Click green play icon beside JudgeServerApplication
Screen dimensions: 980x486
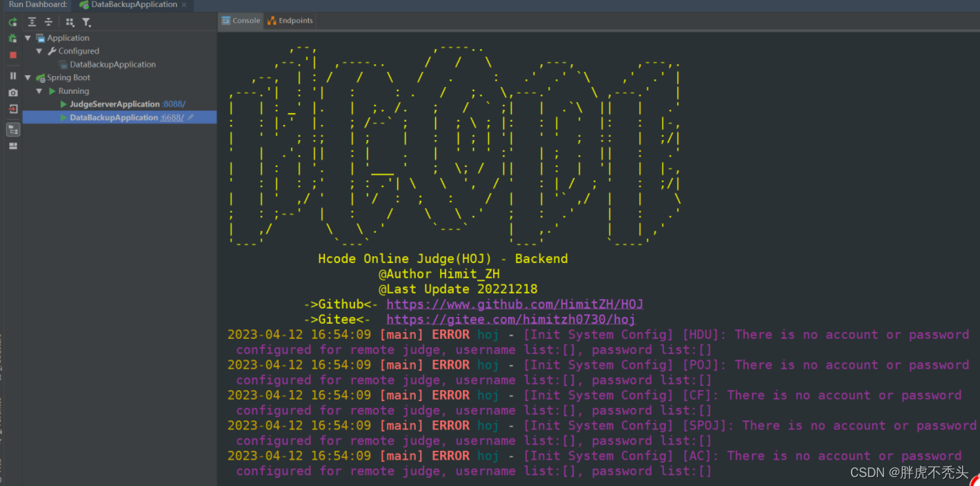point(63,104)
